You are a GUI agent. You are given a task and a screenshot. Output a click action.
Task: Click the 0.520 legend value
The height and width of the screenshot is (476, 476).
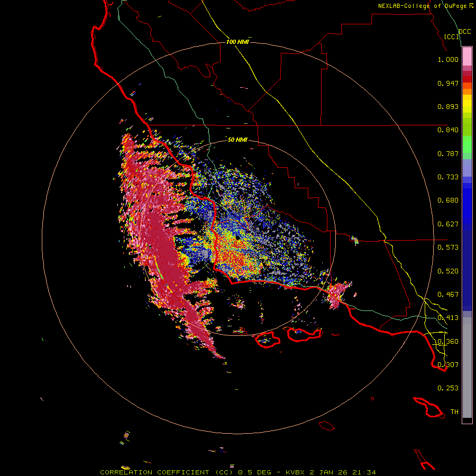click(x=448, y=271)
